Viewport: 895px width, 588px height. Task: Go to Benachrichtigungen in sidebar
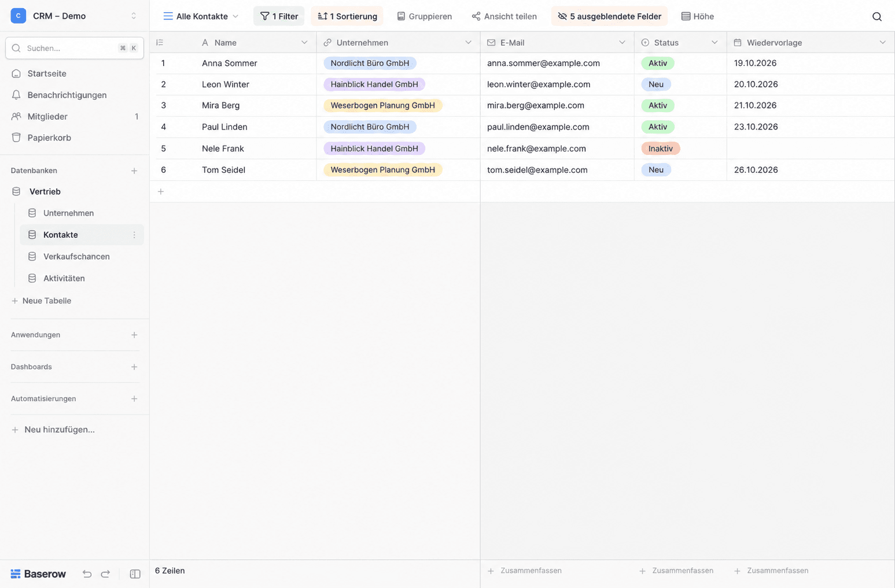click(67, 95)
